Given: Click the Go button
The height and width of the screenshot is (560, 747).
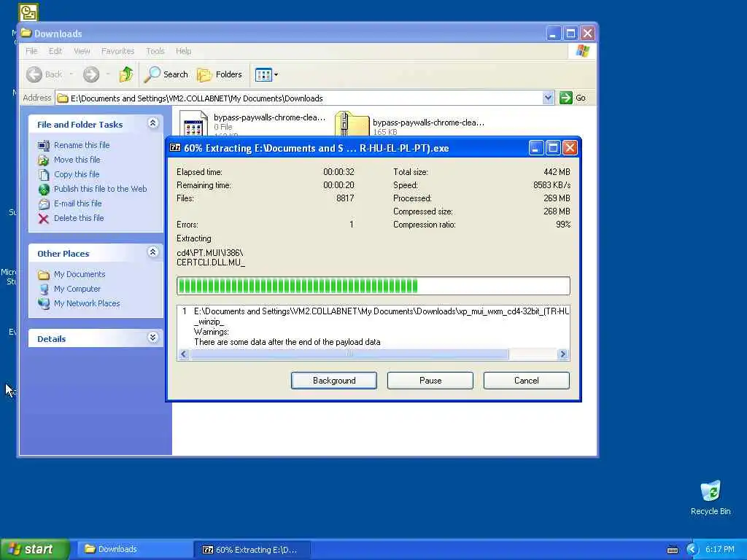Looking at the screenshot, I should coord(573,98).
